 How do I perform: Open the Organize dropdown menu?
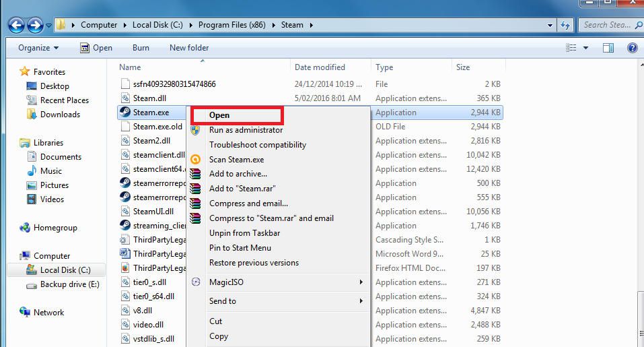tap(38, 48)
